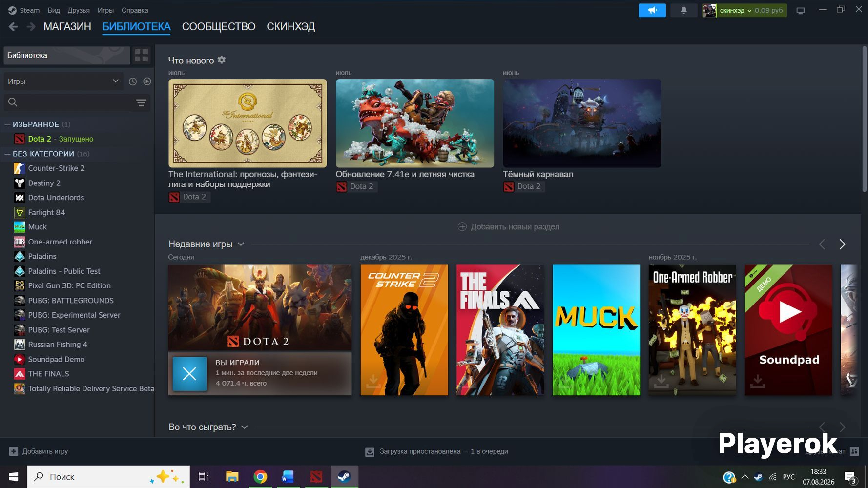Open the downloads icon in the bottom bar
Screen dimensions: 868x488
point(370,452)
